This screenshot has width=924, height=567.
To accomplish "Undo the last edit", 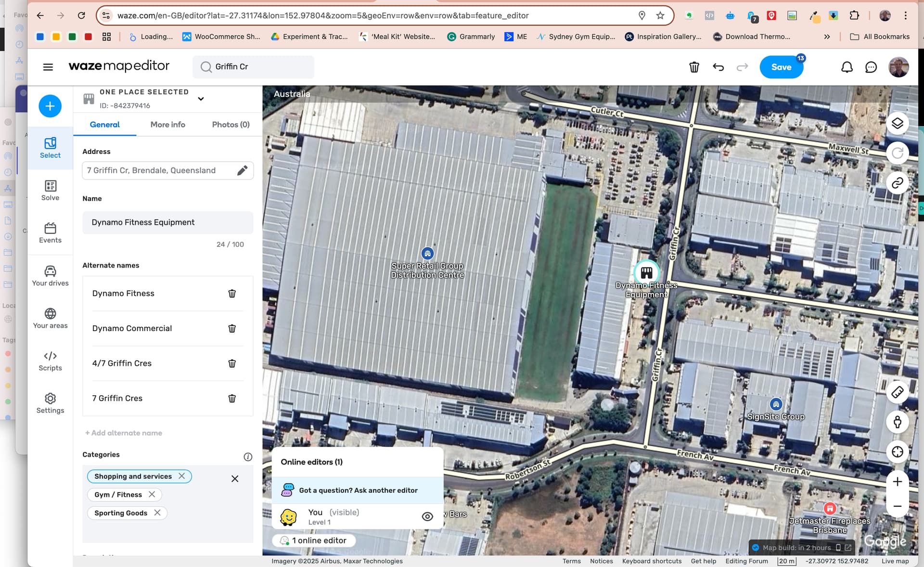I will click(718, 67).
